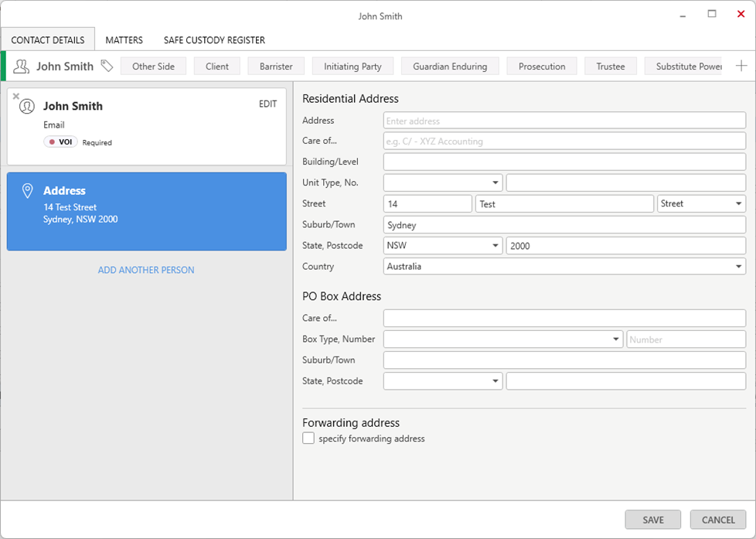Click the PO Box Suburb/Town field
756x539 pixels.
pyautogui.click(x=564, y=360)
